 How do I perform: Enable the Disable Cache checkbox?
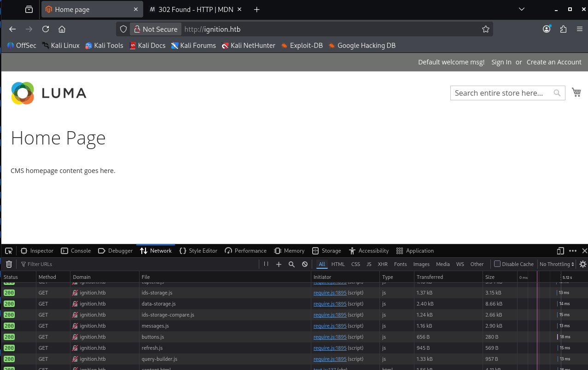click(x=497, y=264)
